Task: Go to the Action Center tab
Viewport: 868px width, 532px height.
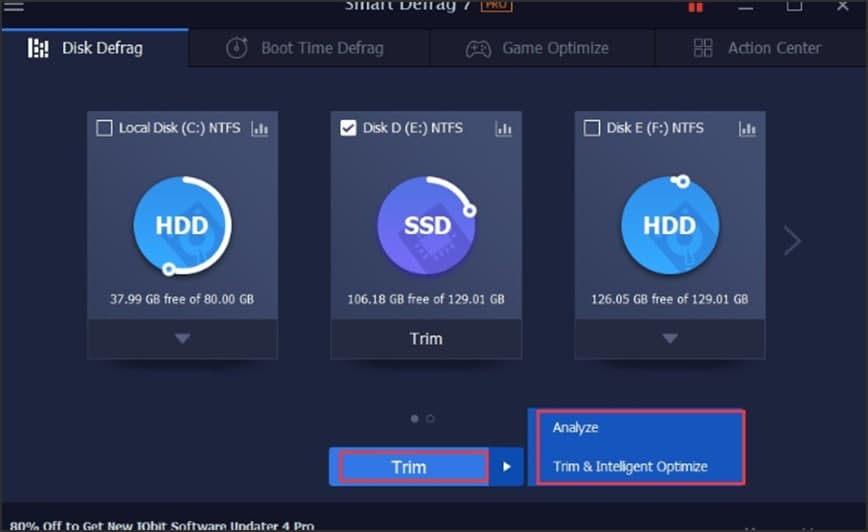Action: (x=761, y=48)
